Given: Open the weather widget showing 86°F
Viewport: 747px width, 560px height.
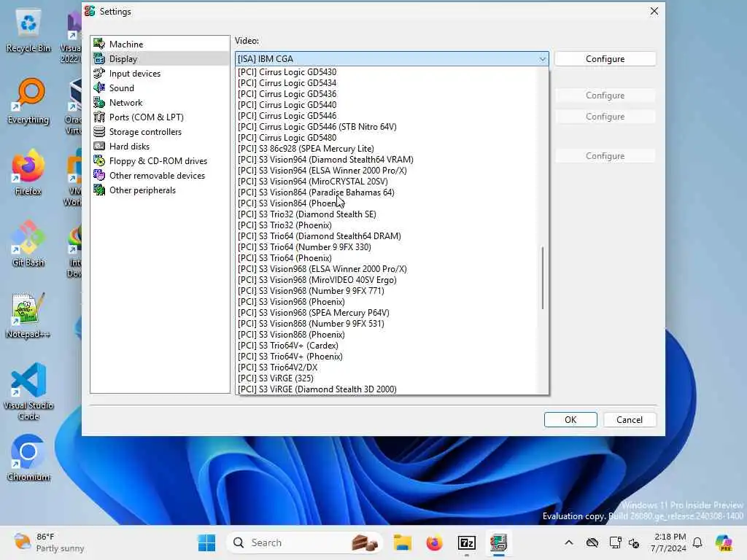Looking at the screenshot, I should 49,542.
